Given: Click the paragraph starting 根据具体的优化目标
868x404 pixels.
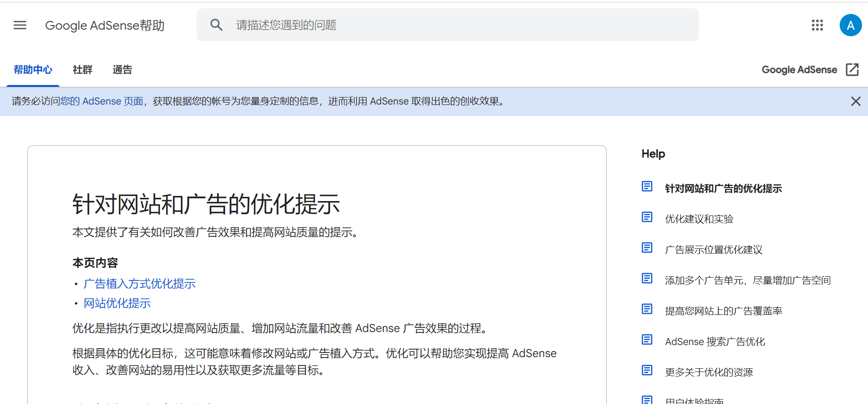Looking at the screenshot, I should point(314,362).
